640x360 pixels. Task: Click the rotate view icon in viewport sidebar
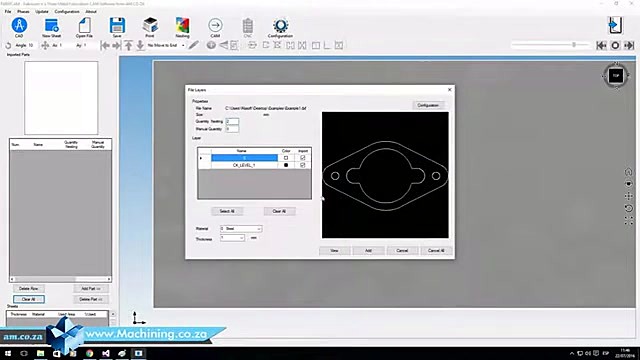629,209
